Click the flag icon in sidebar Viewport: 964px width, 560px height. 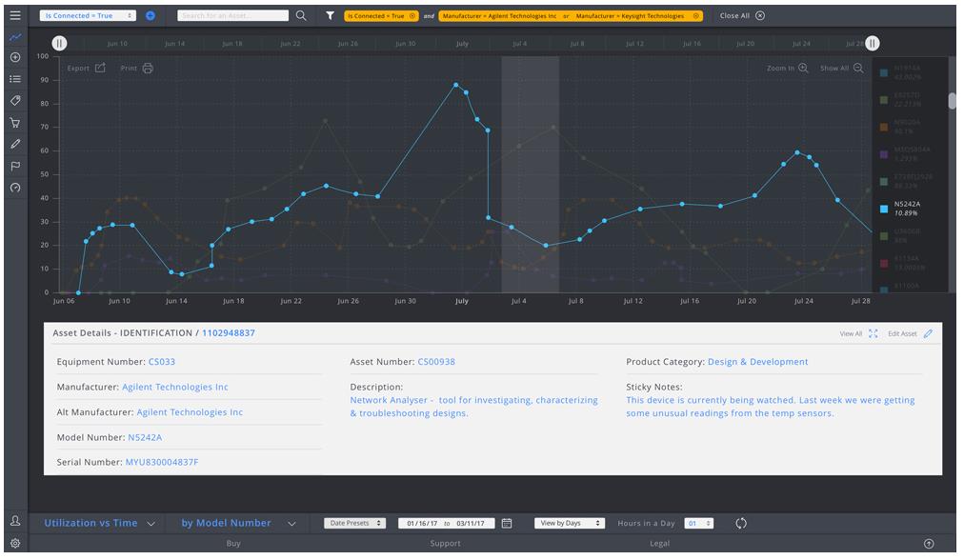(15, 166)
